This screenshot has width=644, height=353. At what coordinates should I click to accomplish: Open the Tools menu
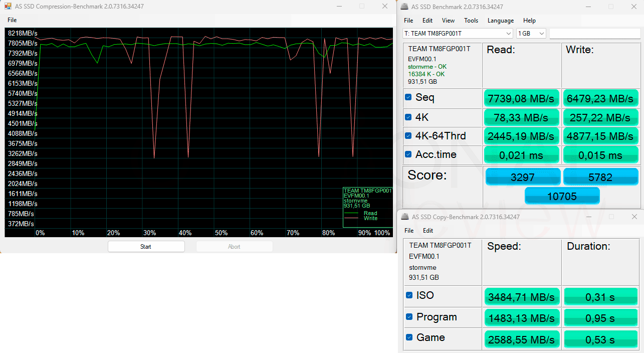coord(471,21)
